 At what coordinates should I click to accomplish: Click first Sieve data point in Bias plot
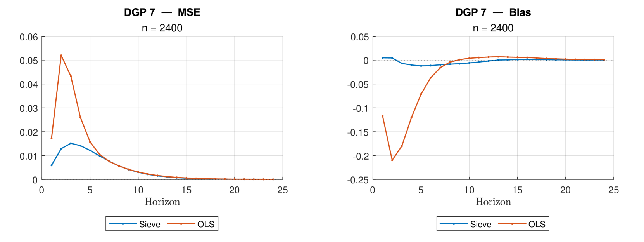tap(382, 58)
